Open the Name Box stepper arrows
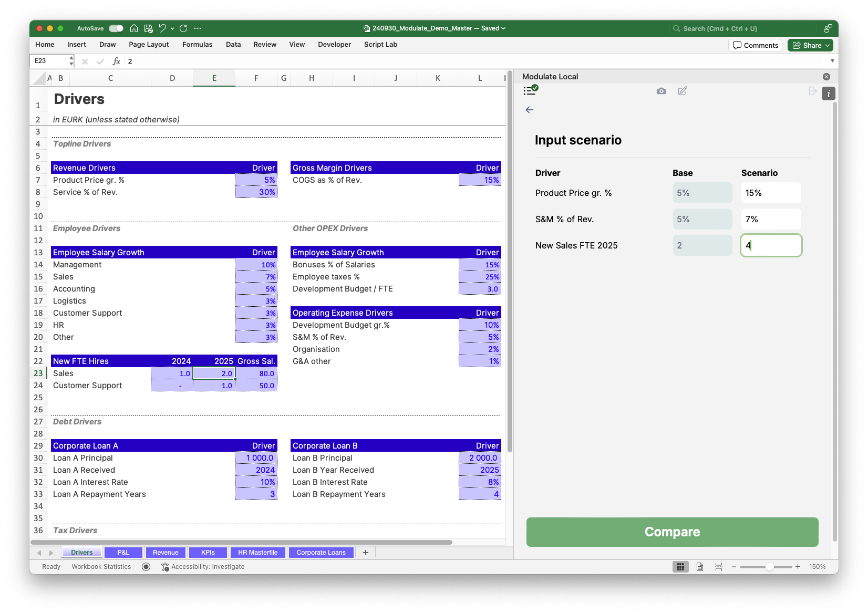Screen dimensions: 868x613 click(x=71, y=61)
